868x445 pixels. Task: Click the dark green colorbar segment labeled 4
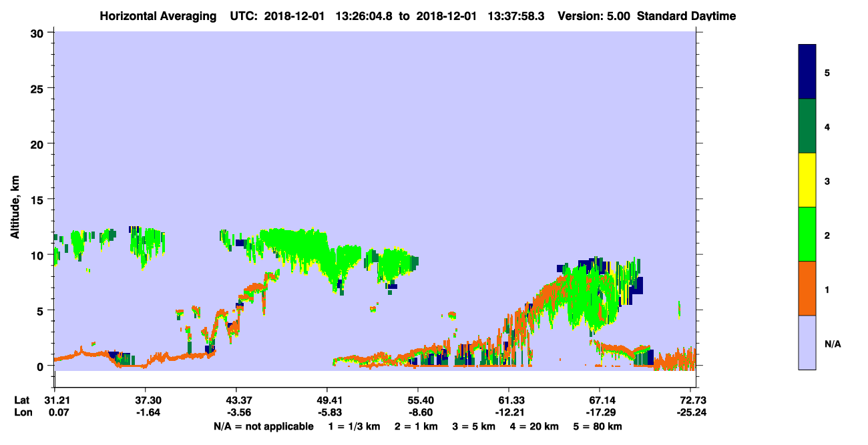[x=807, y=126]
